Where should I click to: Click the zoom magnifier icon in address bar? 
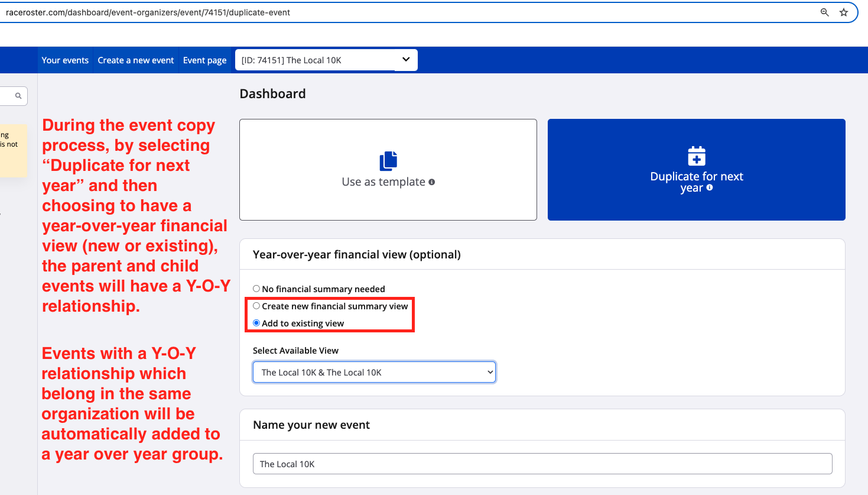824,12
